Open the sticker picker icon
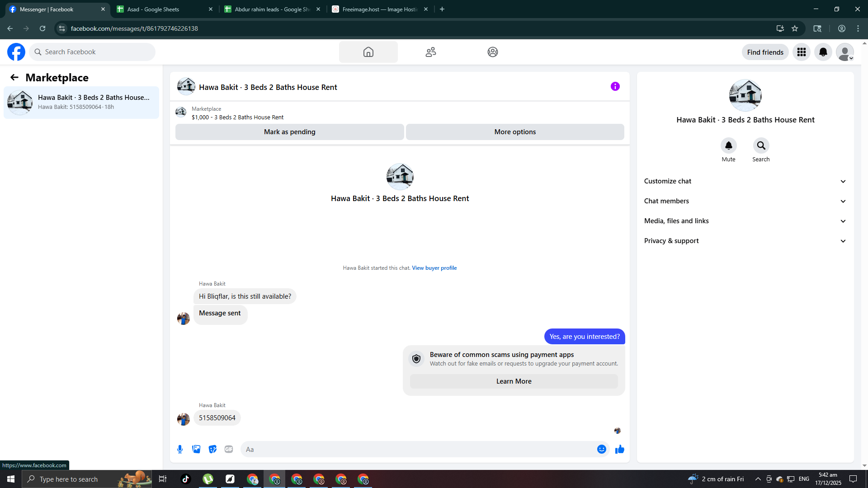This screenshot has height=488, width=868. click(x=212, y=449)
